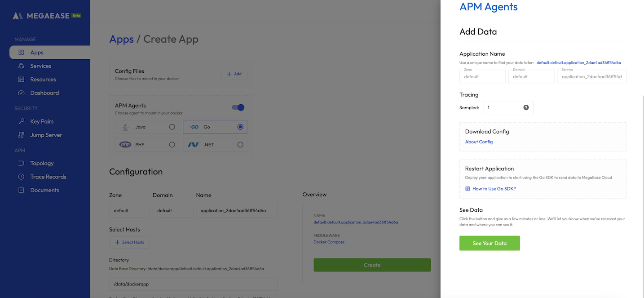Open the About Config link
This screenshot has height=298, width=644.
[x=479, y=142]
